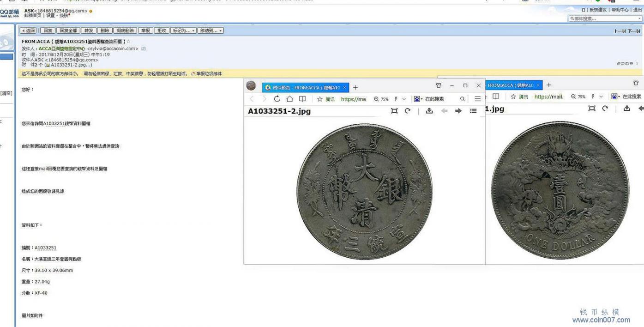This screenshot has width=644, height=327.
Task: Open new tab in front preview window
Action: [x=355, y=87]
